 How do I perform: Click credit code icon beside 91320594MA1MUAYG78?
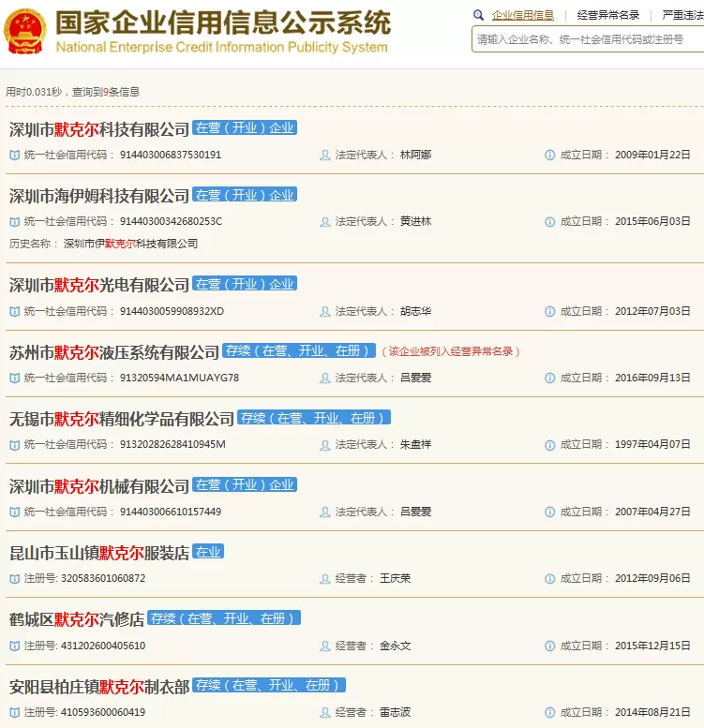click(x=15, y=378)
